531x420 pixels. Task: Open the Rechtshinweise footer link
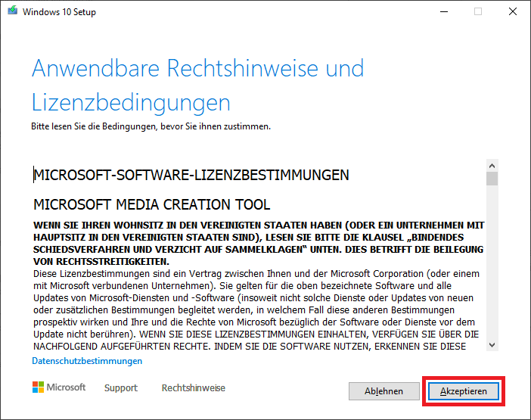pyautogui.click(x=194, y=387)
